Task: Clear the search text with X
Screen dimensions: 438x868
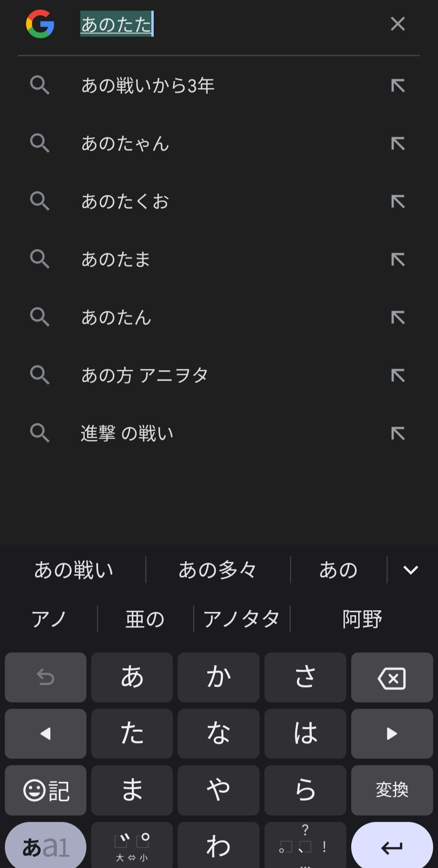Action: [397, 24]
